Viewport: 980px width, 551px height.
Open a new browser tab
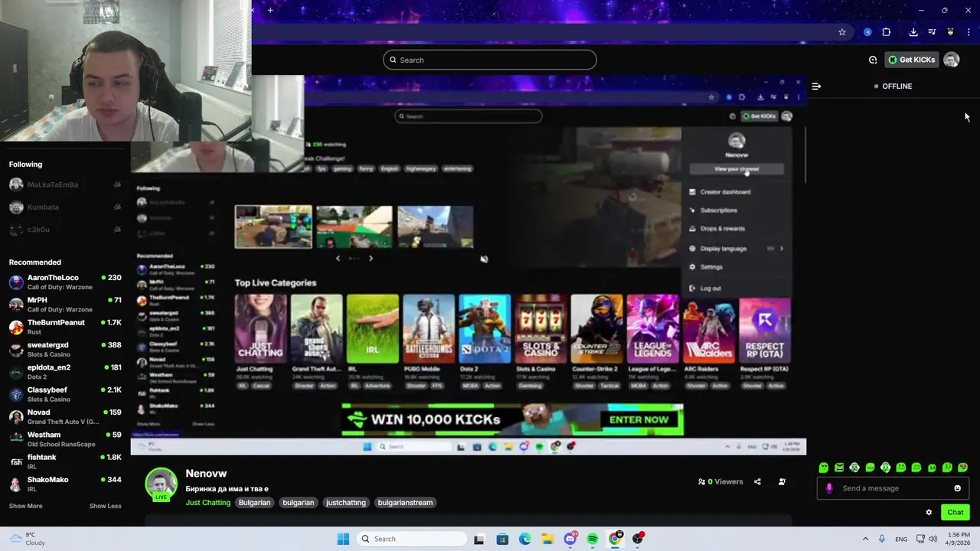pyautogui.click(x=270, y=10)
